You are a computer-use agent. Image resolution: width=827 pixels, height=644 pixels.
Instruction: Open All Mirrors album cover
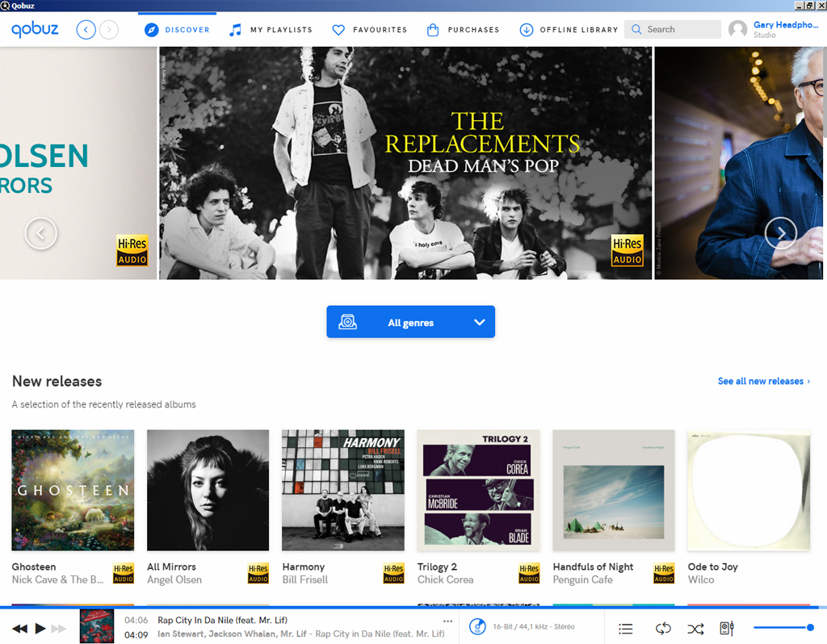208,490
